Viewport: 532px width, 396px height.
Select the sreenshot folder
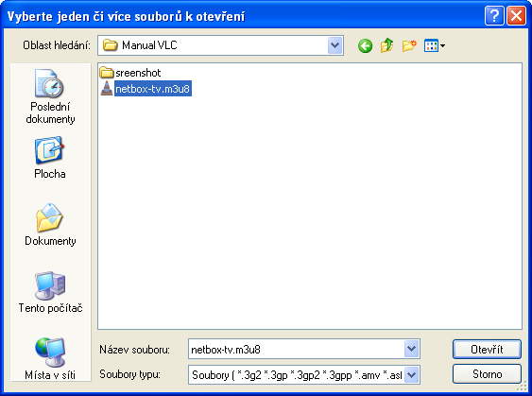coord(130,73)
